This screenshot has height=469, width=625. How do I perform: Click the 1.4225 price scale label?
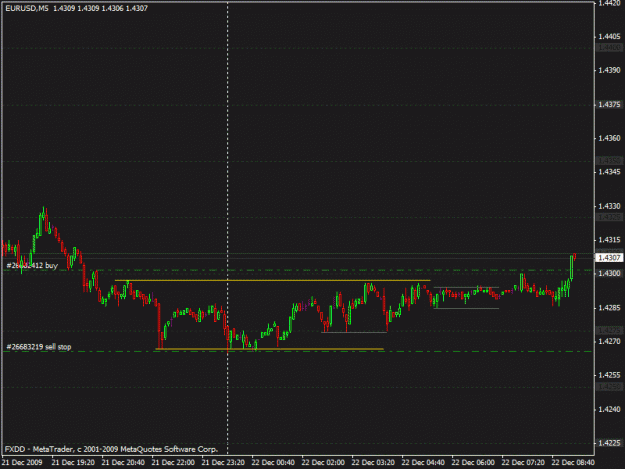[x=609, y=443]
